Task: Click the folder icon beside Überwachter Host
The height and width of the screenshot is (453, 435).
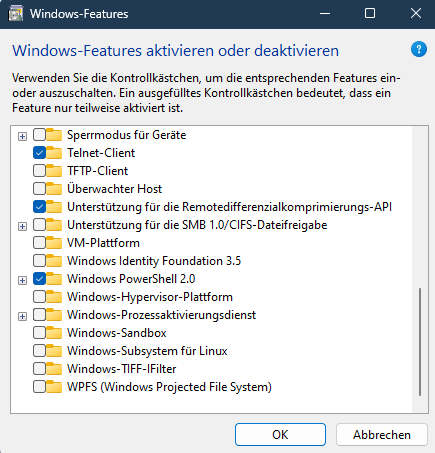Action: click(x=54, y=189)
